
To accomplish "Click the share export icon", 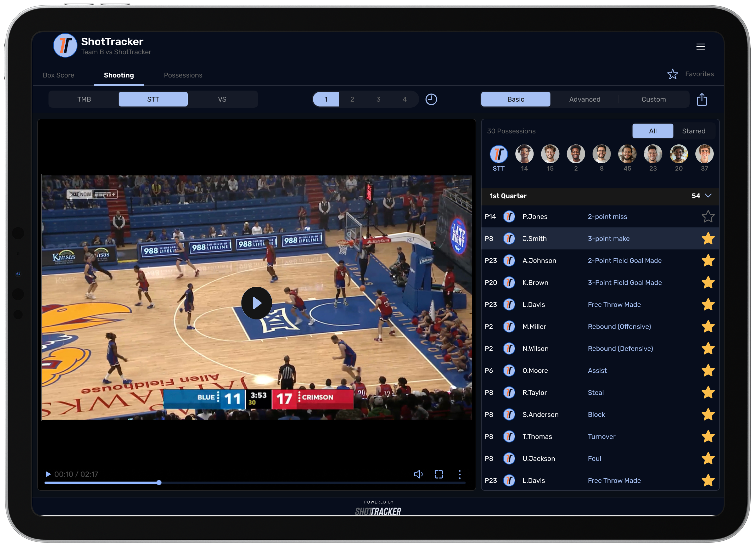I will click(702, 99).
